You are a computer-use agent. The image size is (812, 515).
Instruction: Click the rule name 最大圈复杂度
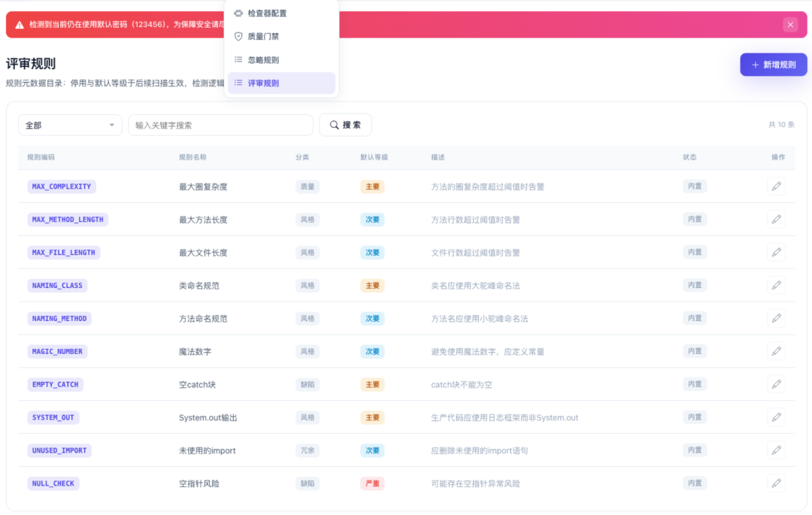pyautogui.click(x=203, y=187)
